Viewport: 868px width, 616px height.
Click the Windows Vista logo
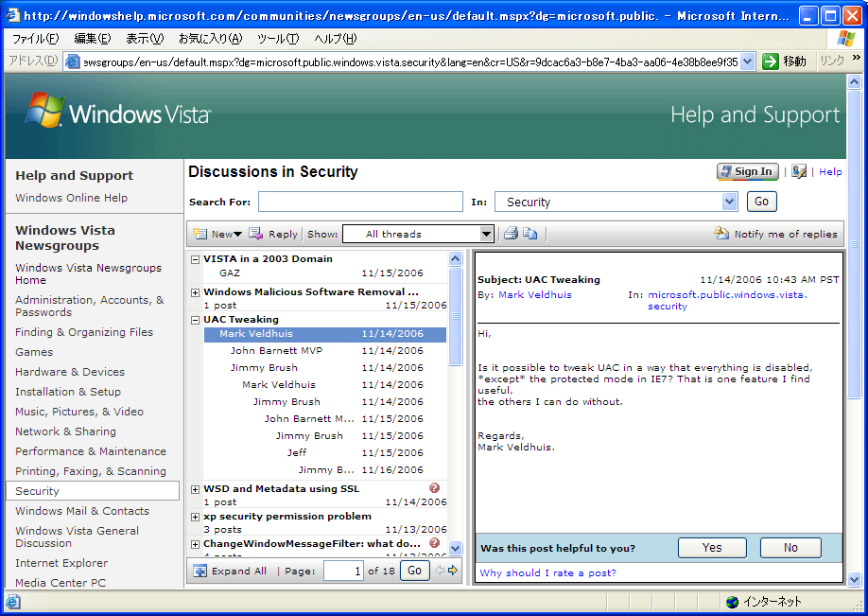tap(117, 112)
